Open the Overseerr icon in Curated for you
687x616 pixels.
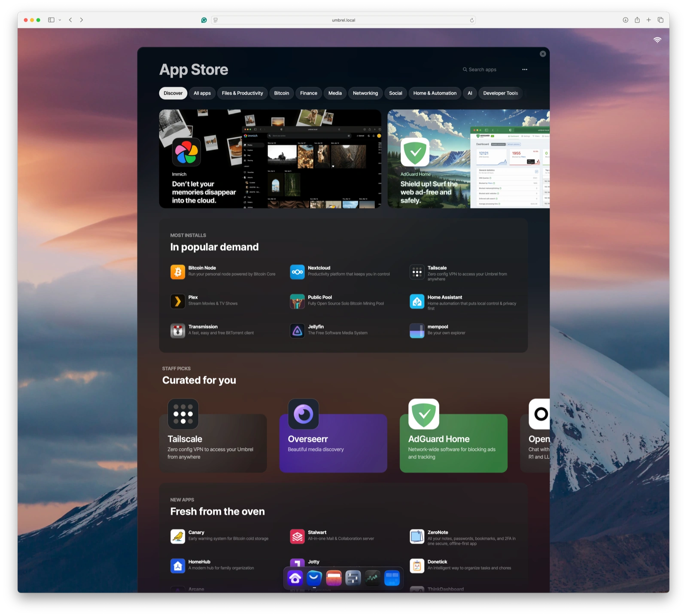(x=304, y=414)
